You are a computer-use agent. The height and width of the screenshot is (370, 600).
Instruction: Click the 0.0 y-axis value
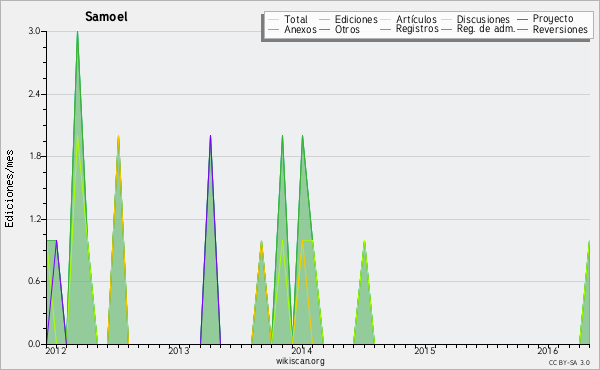(x=34, y=344)
